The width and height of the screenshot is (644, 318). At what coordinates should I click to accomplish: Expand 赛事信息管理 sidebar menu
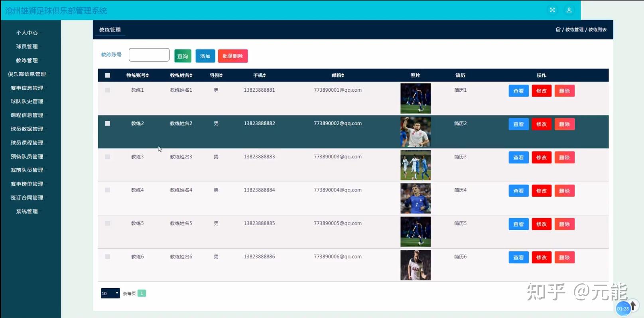click(x=27, y=88)
